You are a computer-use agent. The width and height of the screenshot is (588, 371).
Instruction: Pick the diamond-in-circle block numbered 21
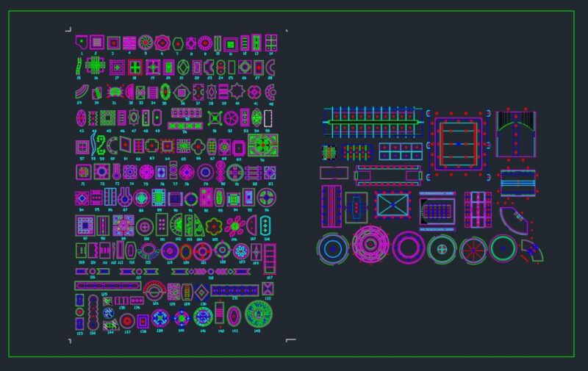pyautogui.click(x=183, y=68)
